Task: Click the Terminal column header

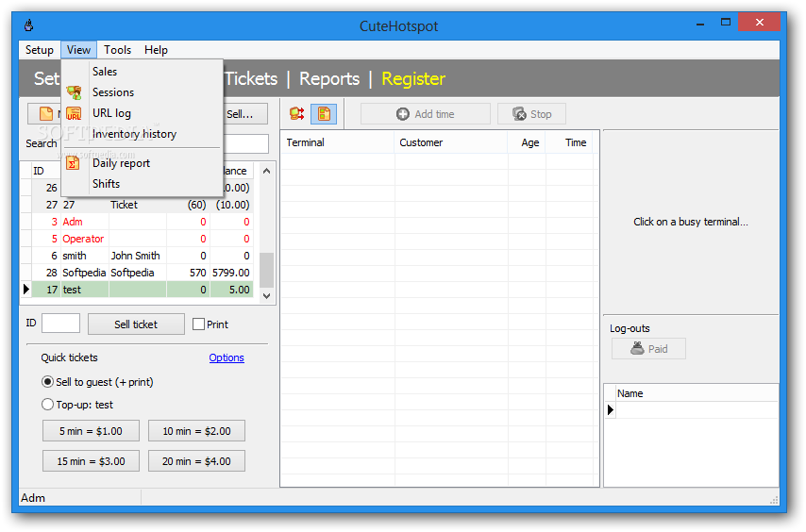Action: [337, 142]
